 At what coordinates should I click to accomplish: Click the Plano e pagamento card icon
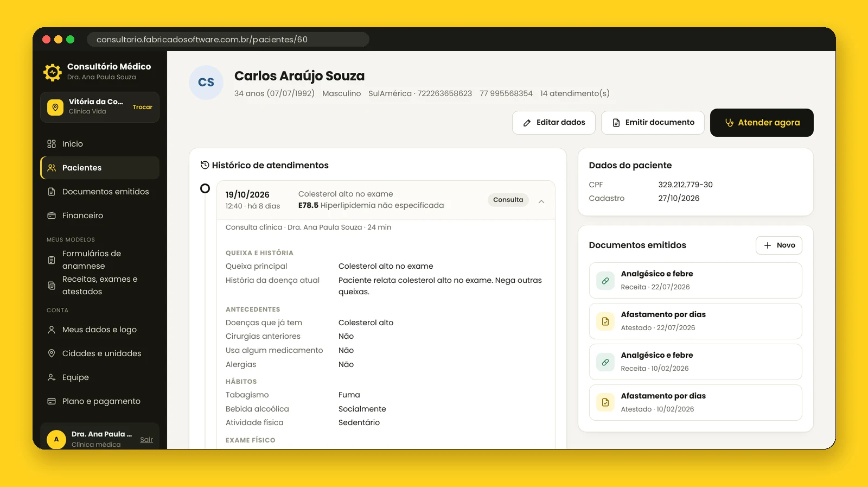pos(52,401)
